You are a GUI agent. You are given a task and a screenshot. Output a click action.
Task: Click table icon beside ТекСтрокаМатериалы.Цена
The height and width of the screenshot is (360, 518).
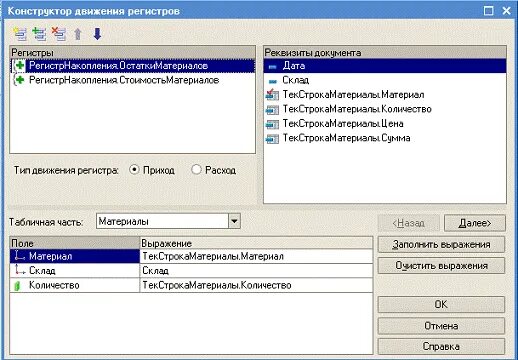[272, 124]
